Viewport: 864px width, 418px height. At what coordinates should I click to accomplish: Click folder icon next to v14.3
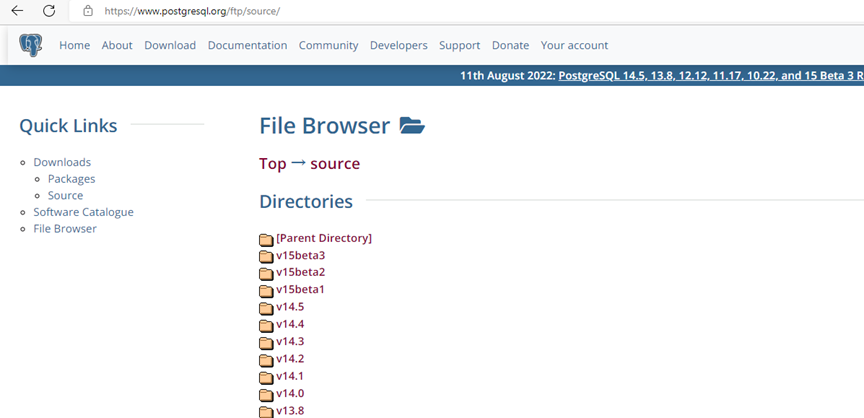(x=266, y=343)
